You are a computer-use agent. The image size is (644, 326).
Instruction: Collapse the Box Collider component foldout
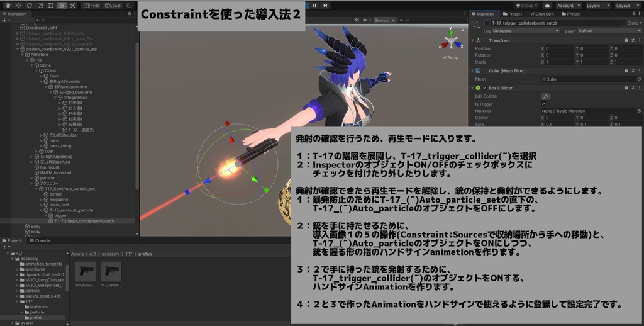tap(472, 88)
